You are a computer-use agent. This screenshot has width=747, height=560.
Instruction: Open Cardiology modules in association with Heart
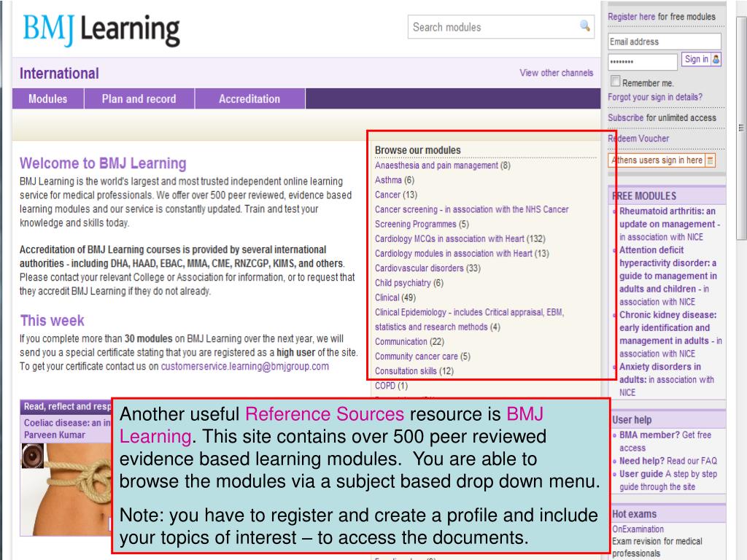462,253
